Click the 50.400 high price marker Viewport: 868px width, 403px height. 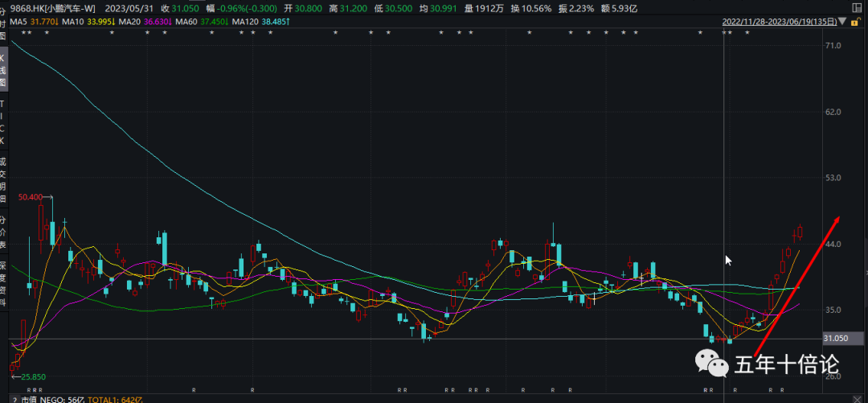(31, 196)
